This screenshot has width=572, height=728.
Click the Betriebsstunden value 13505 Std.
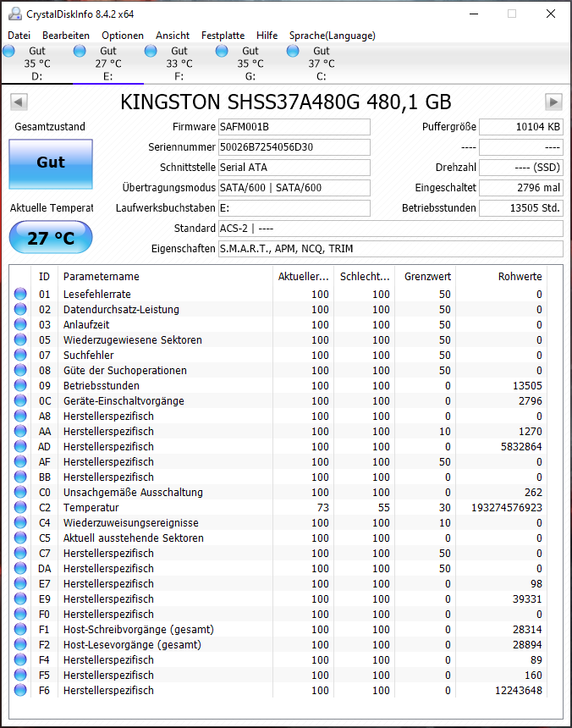click(521, 208)
